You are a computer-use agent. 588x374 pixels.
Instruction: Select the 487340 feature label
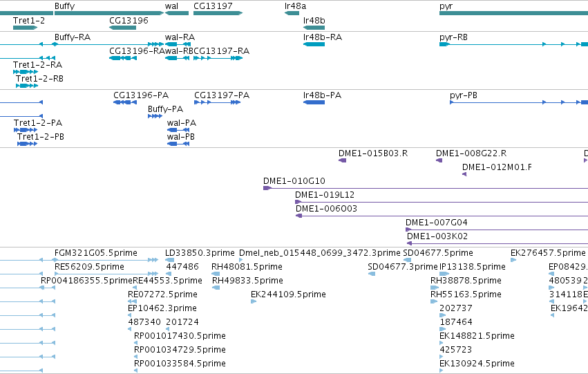click(144, 322)
